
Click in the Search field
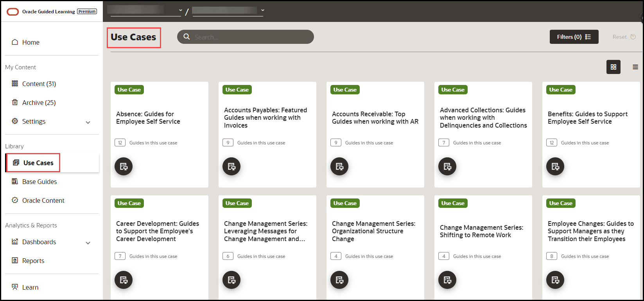(x=245, y=37)
